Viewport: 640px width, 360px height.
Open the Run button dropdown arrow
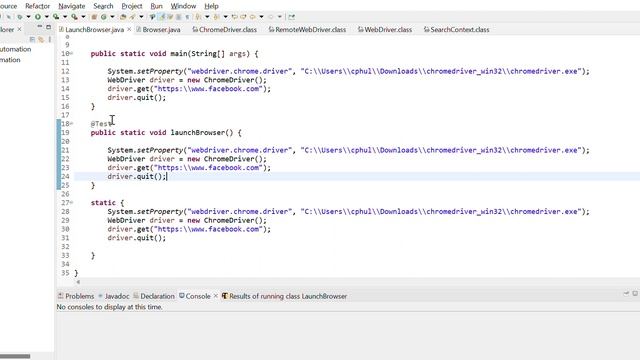click(x=47, y=17)
